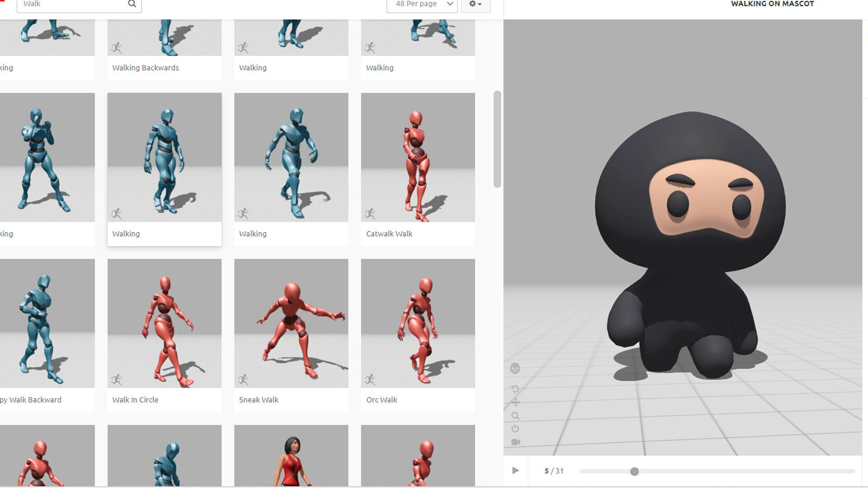Click the 5 / 31 frame counter
Screen dimensions: 868x488
(x=554, y=471)
